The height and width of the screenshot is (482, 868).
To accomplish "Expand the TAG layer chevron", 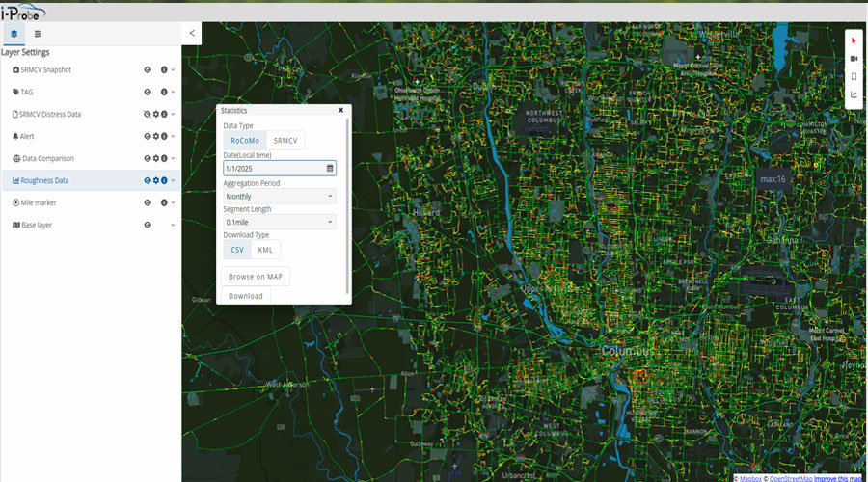I will click(173, 92).
